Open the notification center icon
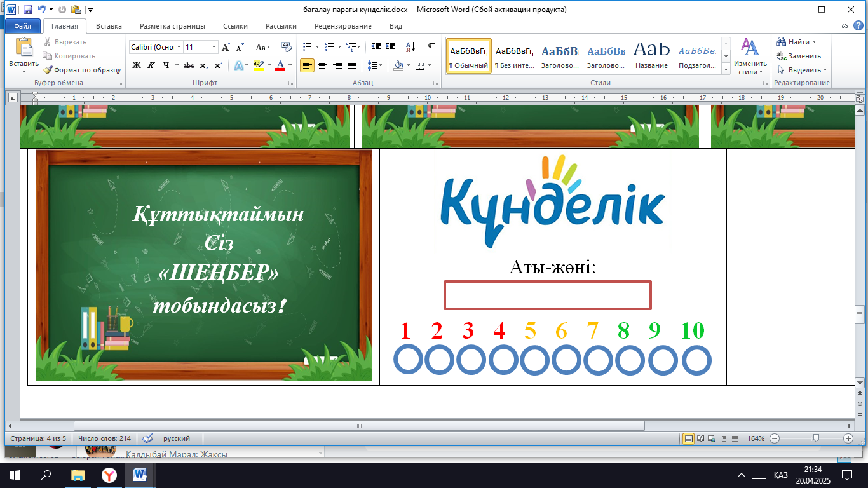Image resolution: width=868 pixels, height=488 pixels. pos(846,475)
